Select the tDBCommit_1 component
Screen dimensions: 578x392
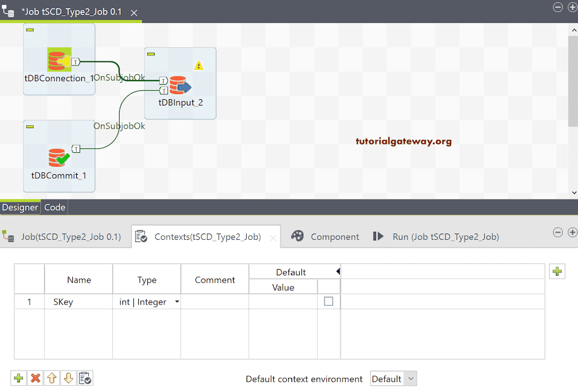point(59,156)
